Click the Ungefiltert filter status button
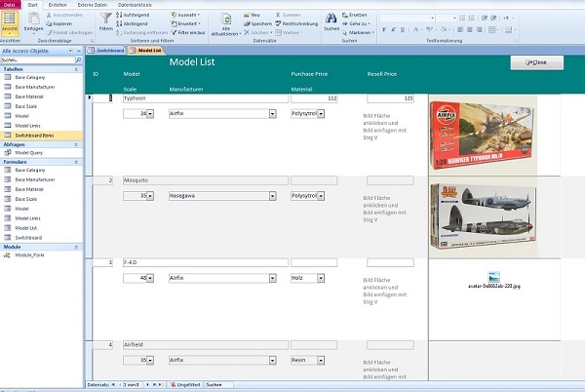The height and width of the screenshot is (392, 585). click(x=185, y=384)
